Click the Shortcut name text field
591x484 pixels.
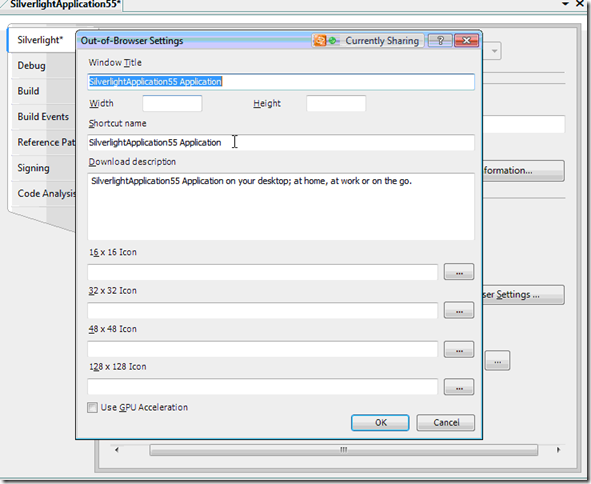281,142
